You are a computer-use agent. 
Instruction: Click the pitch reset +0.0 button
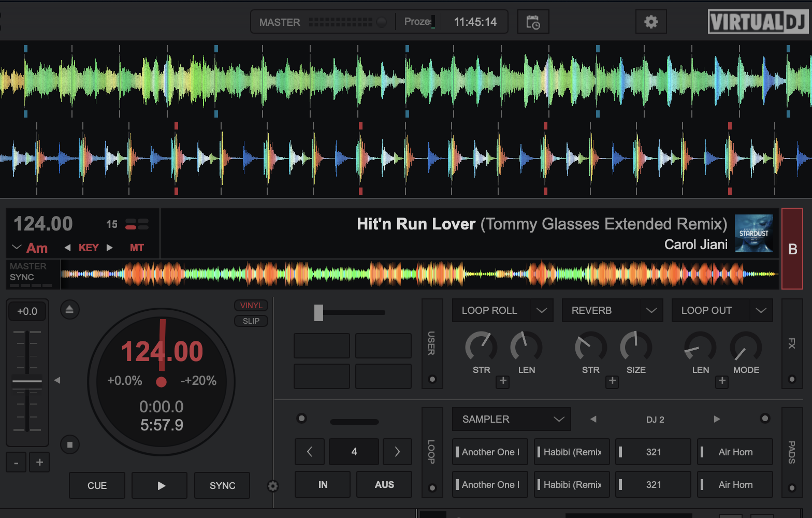(27, 311)
